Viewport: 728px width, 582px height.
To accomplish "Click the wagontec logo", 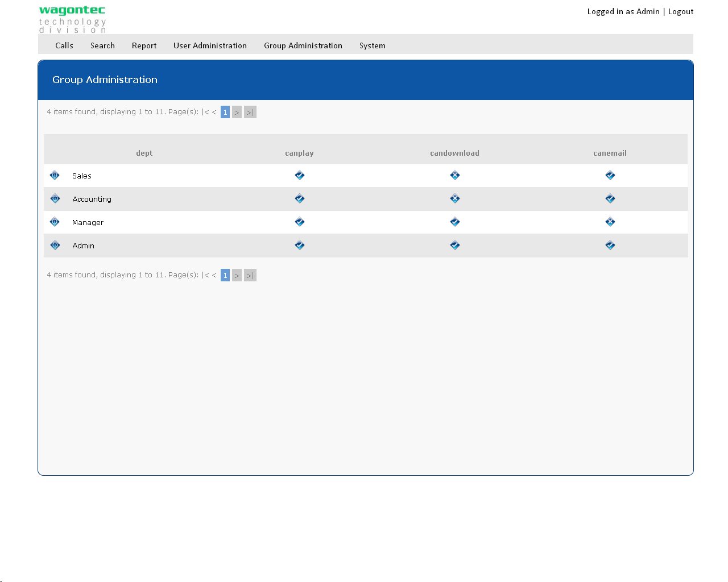I will pos(72,19).
